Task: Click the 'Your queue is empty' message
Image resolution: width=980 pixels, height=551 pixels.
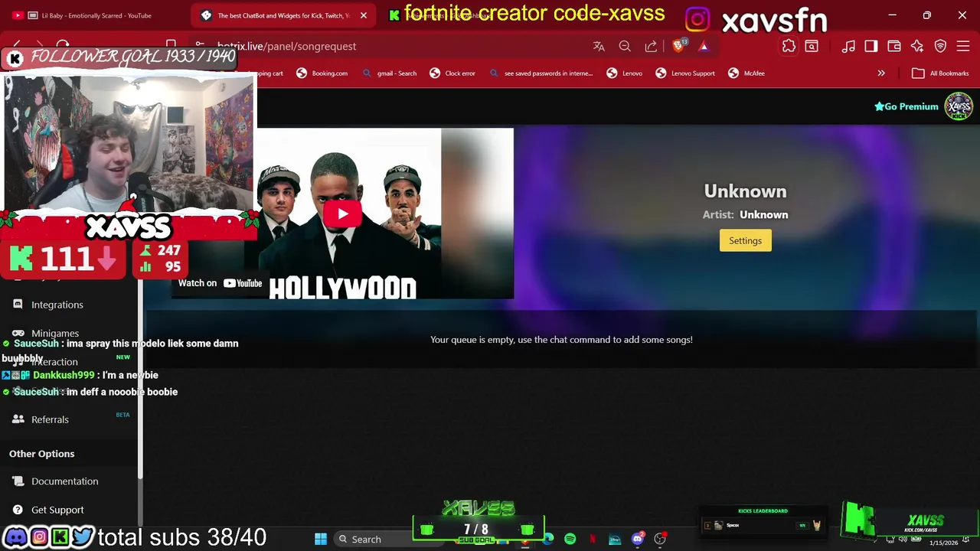Action: pyautogui.click(x=561, y=340)
